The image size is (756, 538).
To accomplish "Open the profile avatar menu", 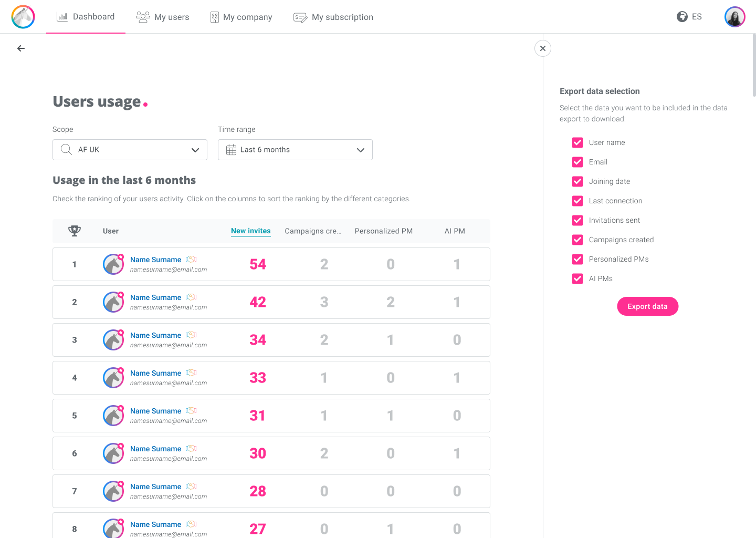I will (735, 17).
